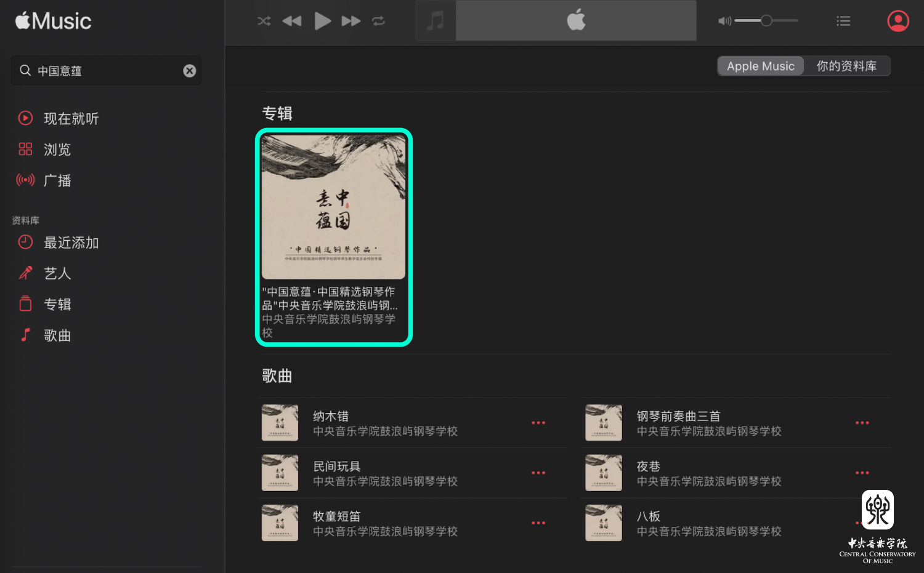This screenshot has width=924, height=573.
Task: Expand more options for 钢琴前奏曲三首
Action: pos(862,423)
